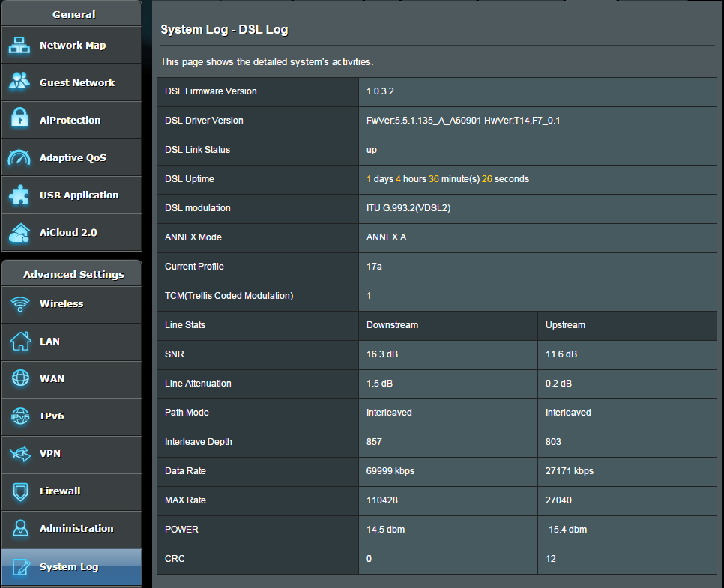Go to Firewall settings
This screenshot has height=588, width=724.
pyautogui.click(x=71, y=491)
